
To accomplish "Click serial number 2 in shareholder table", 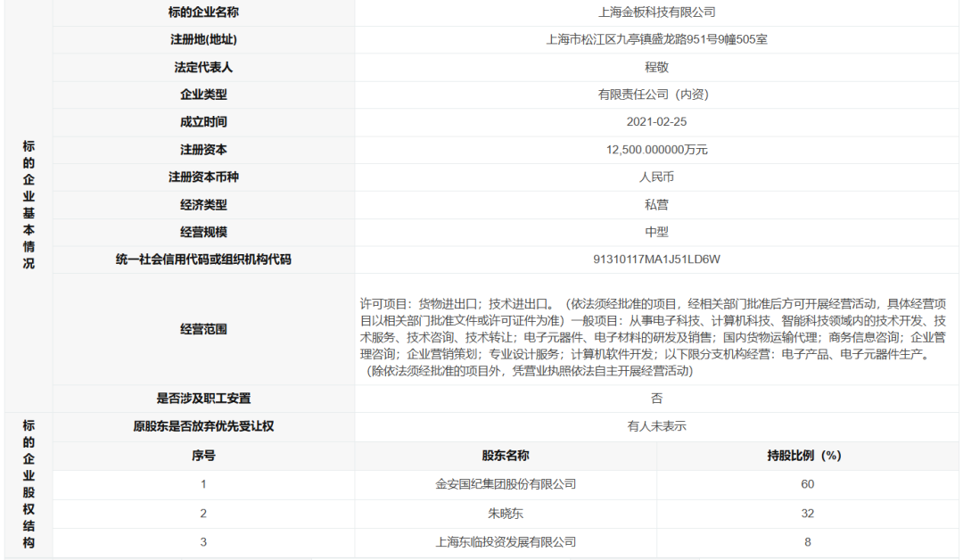I will pyautogui.click(x=203, y=514).
